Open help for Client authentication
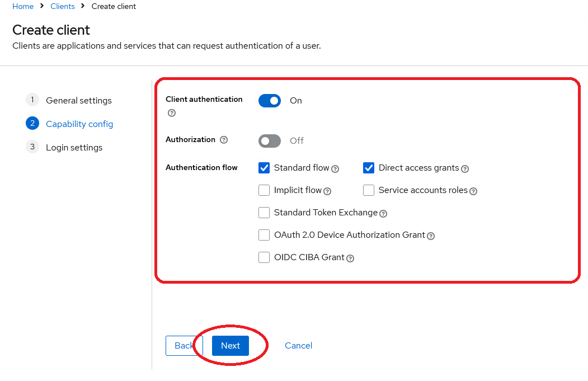588x381 pixels. pyautogui.click(x=171, y=113)
